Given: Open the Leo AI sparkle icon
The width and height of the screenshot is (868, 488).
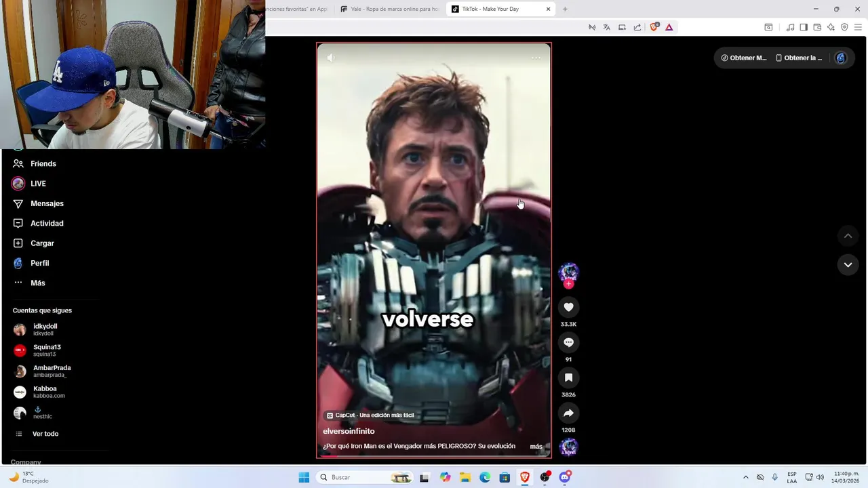Looking at the screenshot, I should coord(831,27).
